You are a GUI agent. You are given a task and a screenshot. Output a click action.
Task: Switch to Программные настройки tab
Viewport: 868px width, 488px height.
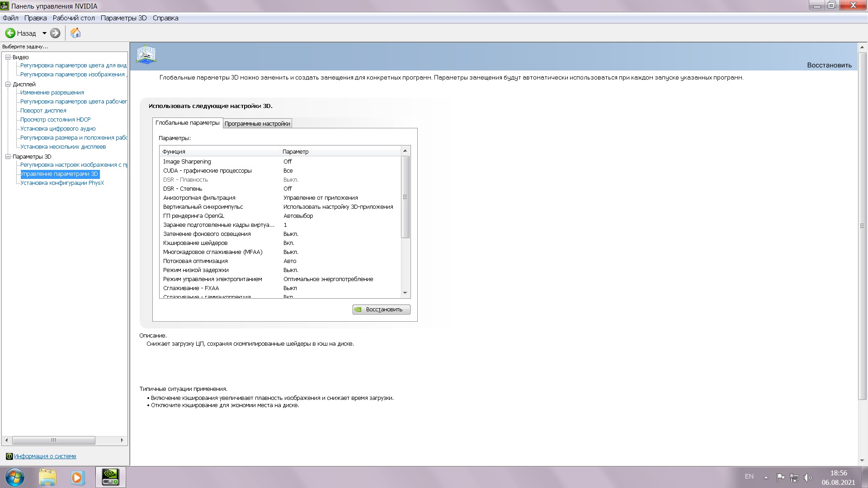pos(257,123)
